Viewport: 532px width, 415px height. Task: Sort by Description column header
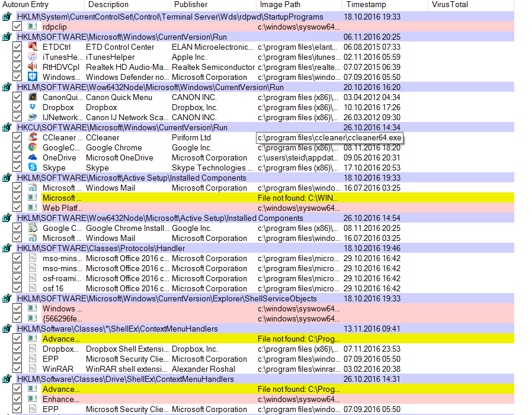click(x=127, y=5)
